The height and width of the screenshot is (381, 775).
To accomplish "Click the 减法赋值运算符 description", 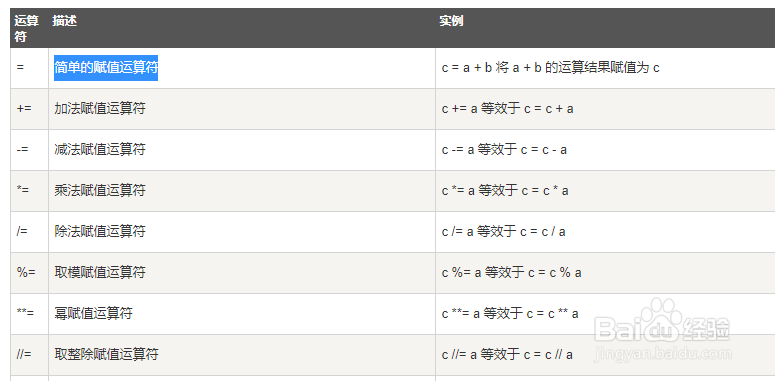I will (100, 150).
